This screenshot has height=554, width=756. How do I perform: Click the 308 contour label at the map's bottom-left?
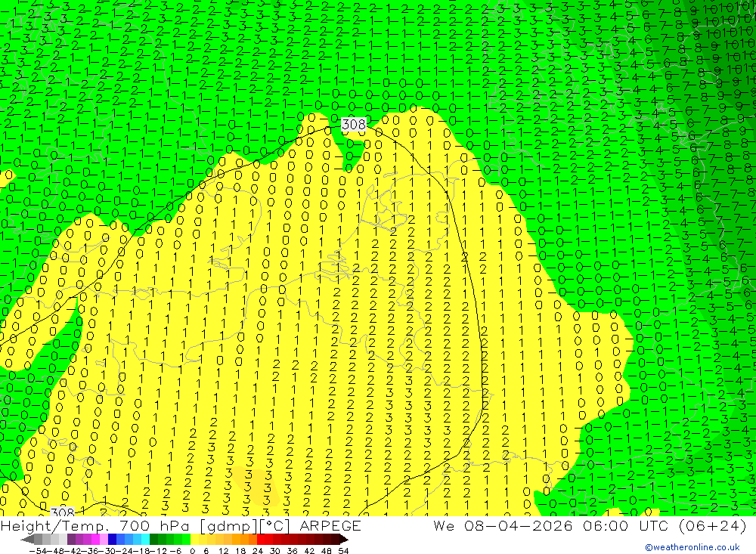[63, 512]
